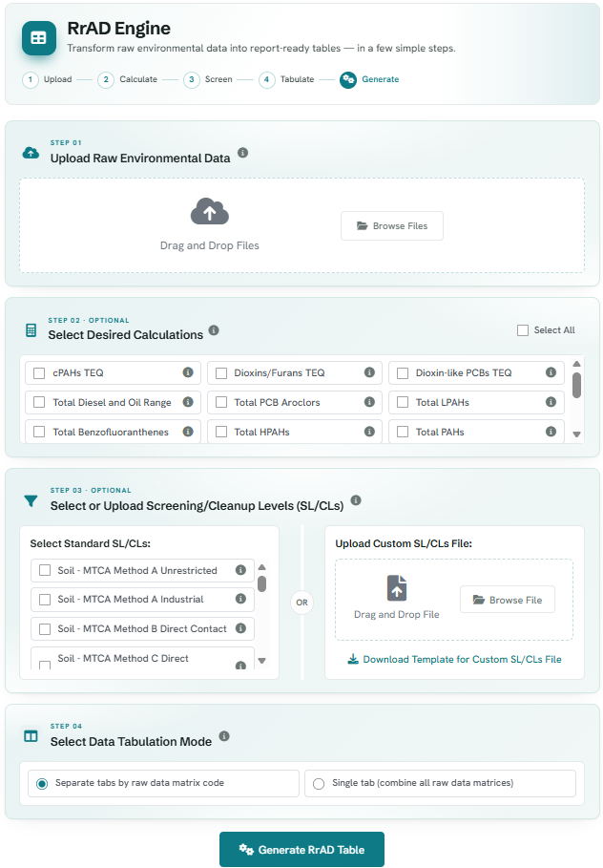
Task: Select Single tab combine all matrices option
Action: [319, 784]
